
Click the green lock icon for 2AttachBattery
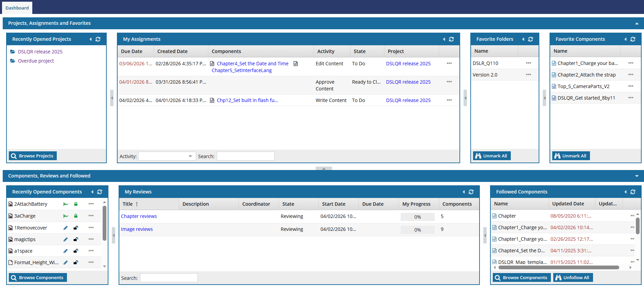[x=76, y=204]
